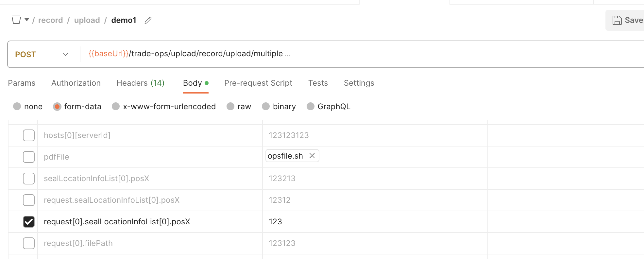Image resolution: width=644 pixels, height=259 pixels.
Task: Open the POST method dropdown
Action: [42, 54]
